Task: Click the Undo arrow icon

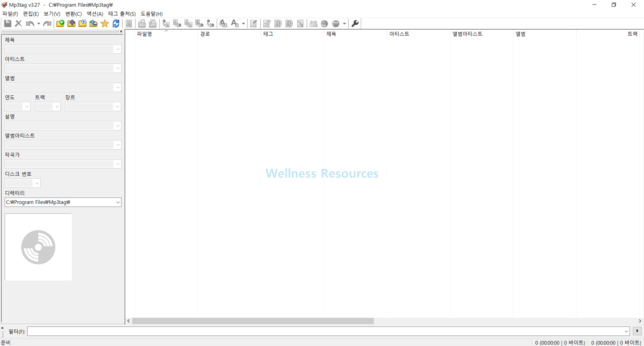Action: click(x=30, y=24)
